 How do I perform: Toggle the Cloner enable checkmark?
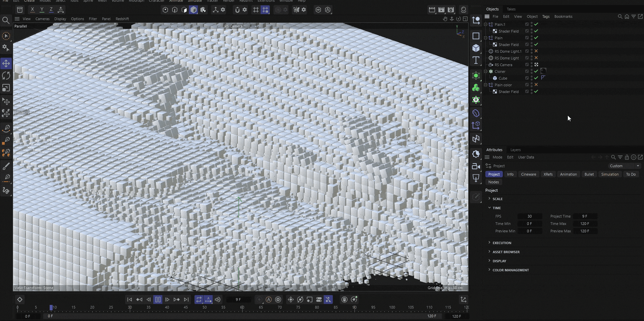tap(536, 71)
